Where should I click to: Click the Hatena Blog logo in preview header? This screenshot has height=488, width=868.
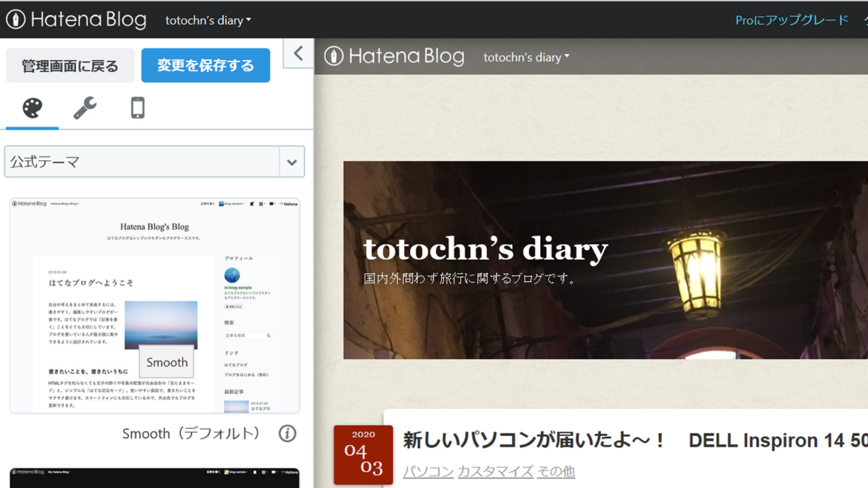(394, 57)
